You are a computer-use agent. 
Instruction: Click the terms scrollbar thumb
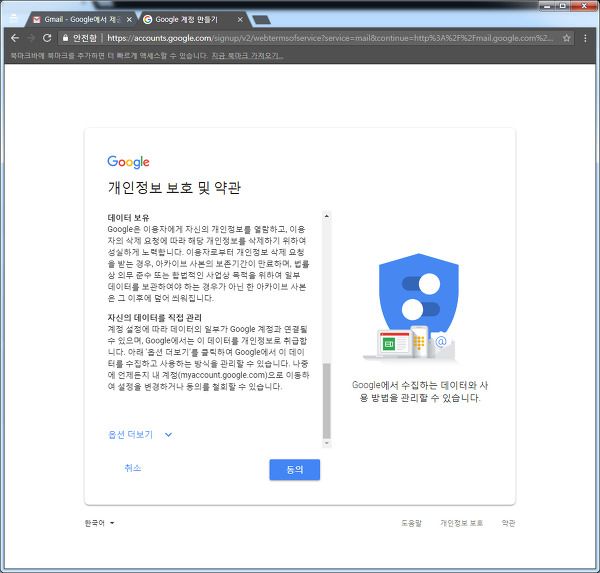pos(326,401)
